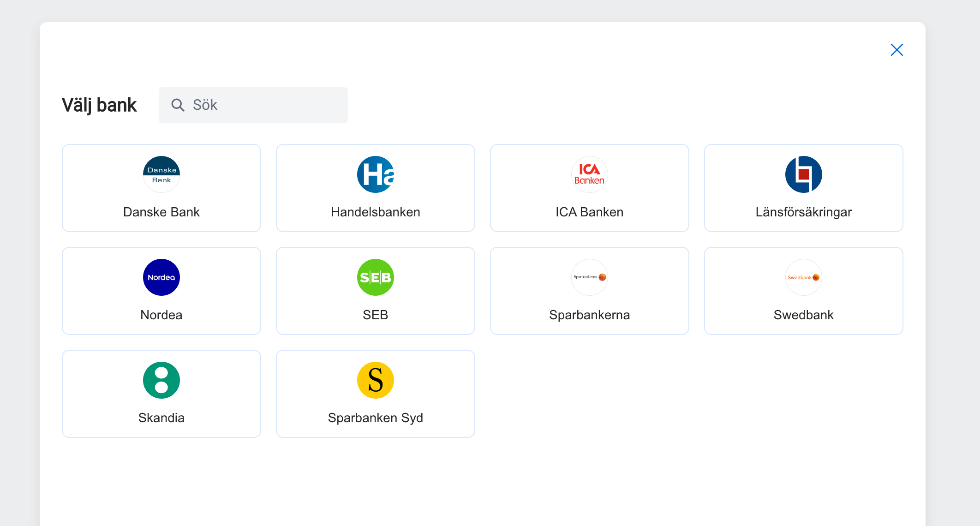Click the Handelsbanken Ha logo
Image resolution: width=980 pixels, height=526 pixels.
(376, 174)
